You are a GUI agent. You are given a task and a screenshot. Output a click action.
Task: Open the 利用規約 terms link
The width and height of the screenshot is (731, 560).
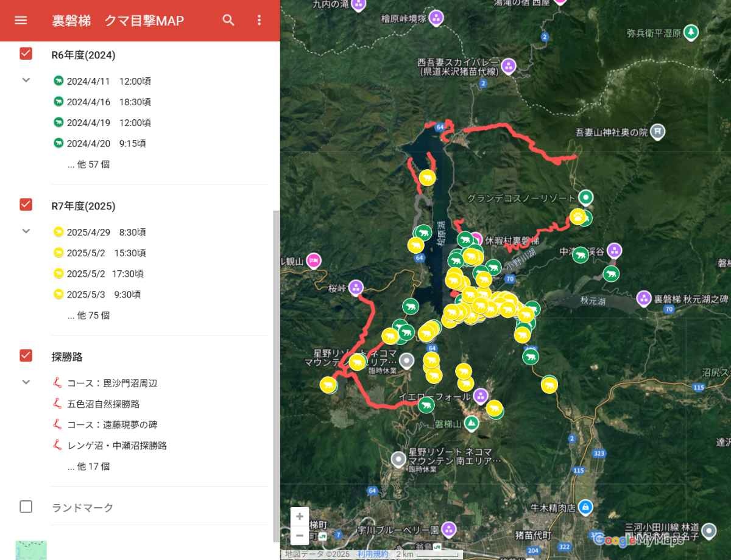click(x=372, y=554)
